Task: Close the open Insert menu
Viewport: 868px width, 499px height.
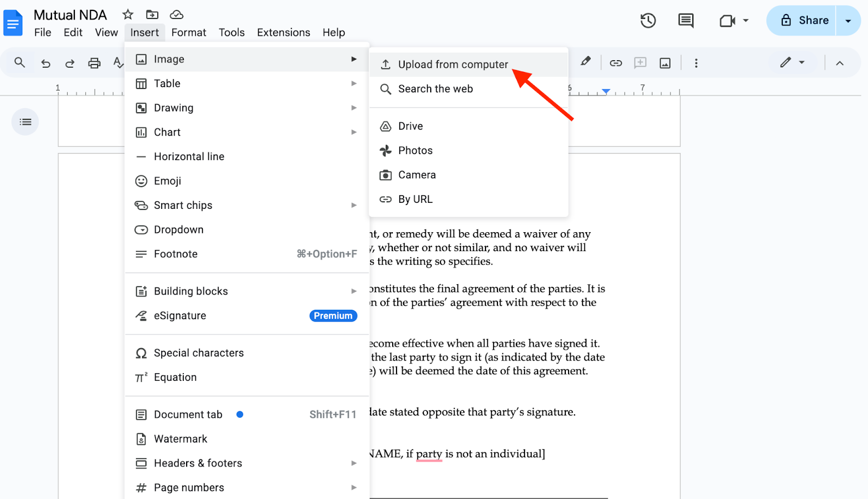Action: 144,33
